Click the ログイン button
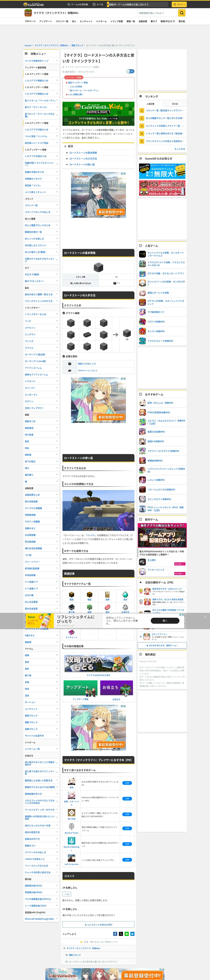The width and height of the screenshot is (210, 980). pyautogui.click(x=179, y=5)
